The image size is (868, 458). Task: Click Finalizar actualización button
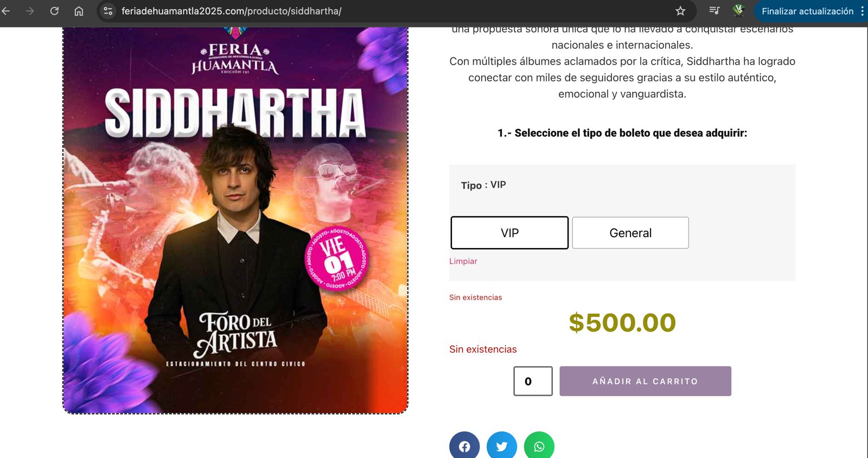tap(807, 11)
